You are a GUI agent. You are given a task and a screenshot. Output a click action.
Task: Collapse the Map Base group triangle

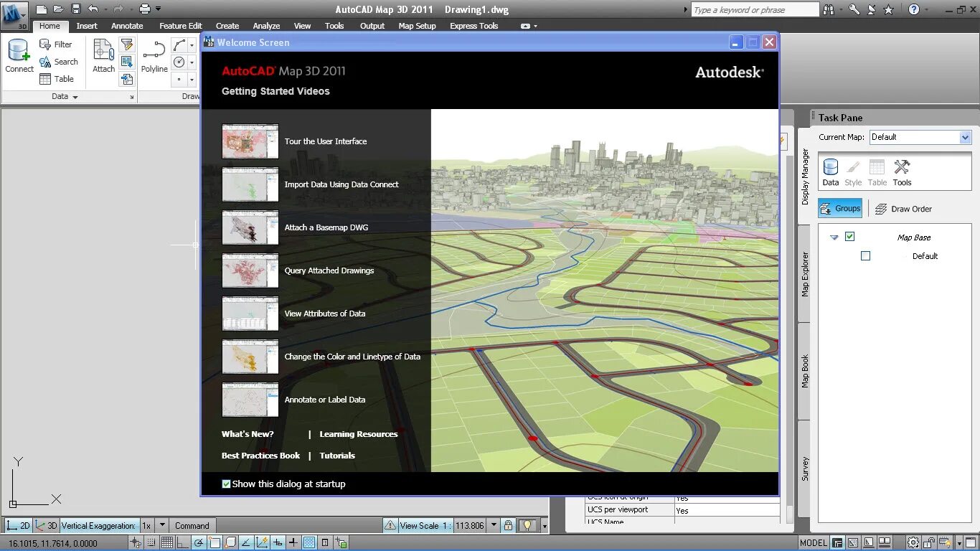[x=834, y=237]
